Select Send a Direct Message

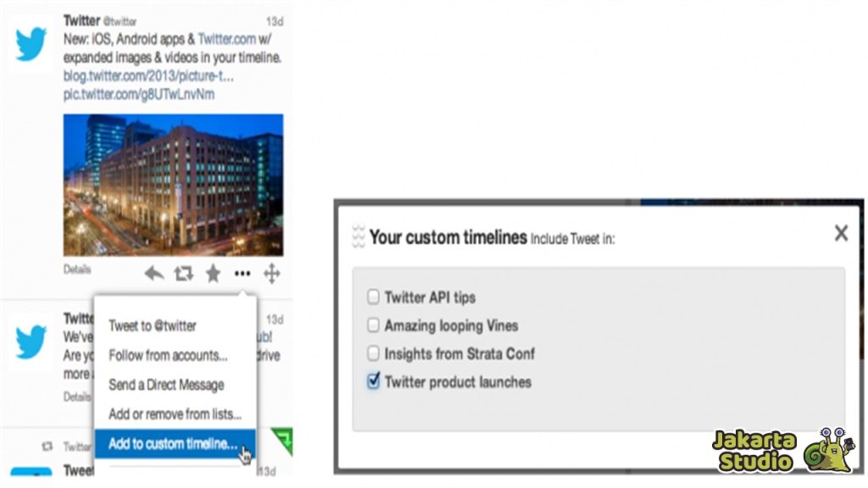pyautogui.click(x=166, y=385)
